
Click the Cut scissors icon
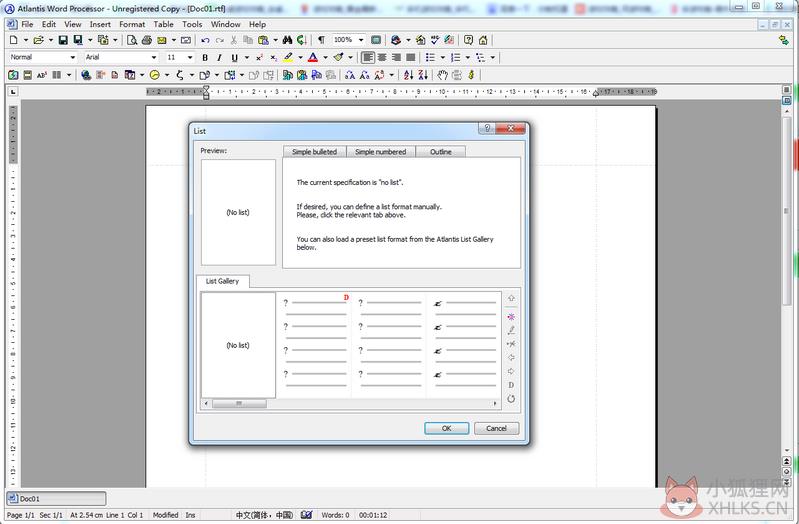[234, 40]
